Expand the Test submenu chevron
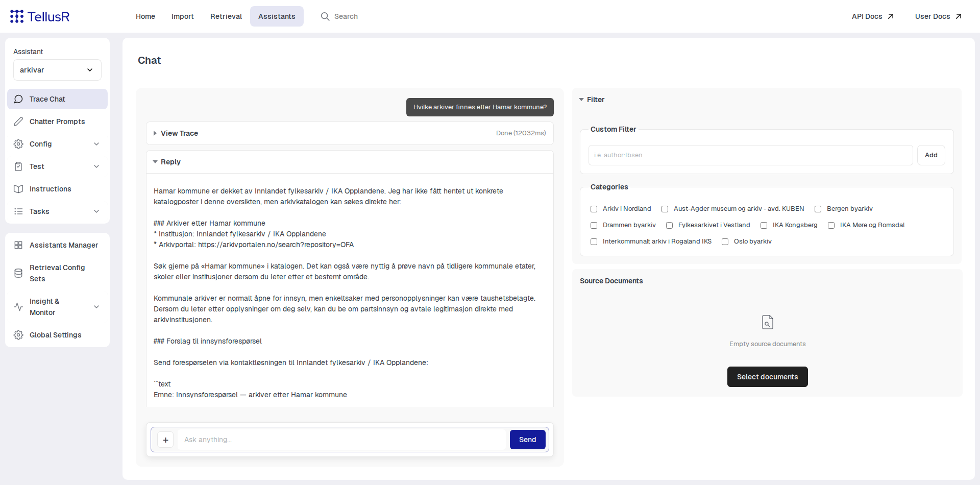Screen dimensions: 980x485 96,166
